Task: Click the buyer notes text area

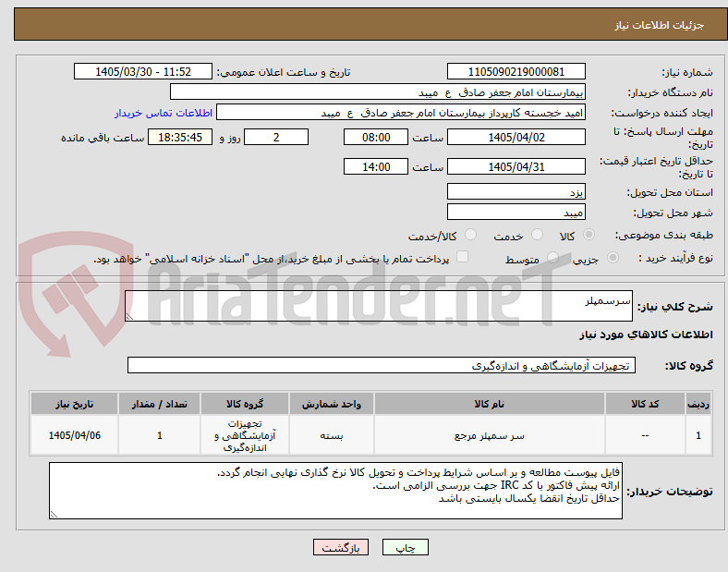Action: point(335,491)
